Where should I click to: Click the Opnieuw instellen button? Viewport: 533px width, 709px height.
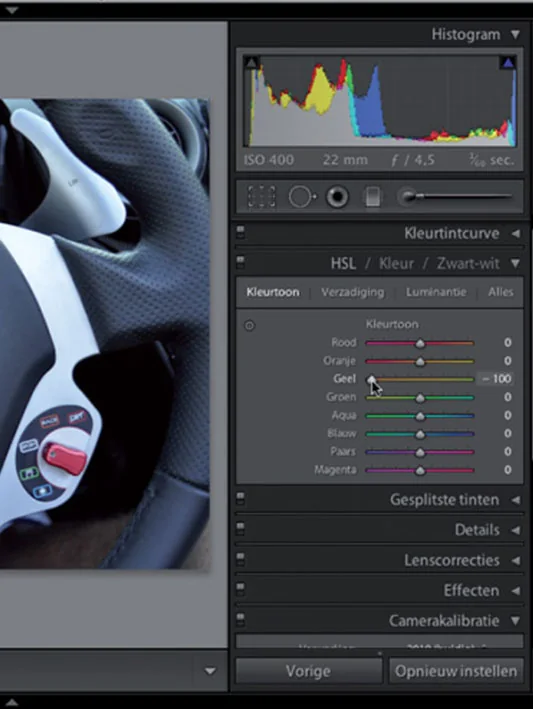(456, 671)
